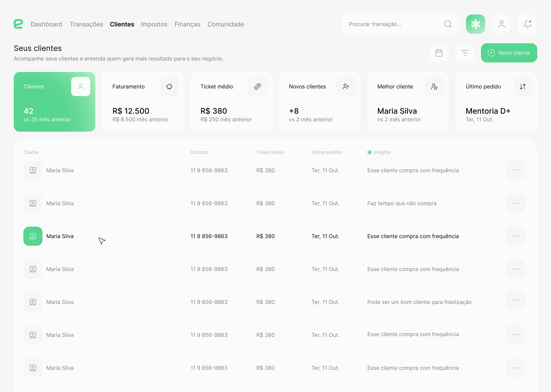
Task: Click phone number in the highlighted row
Action: (209, 236)
